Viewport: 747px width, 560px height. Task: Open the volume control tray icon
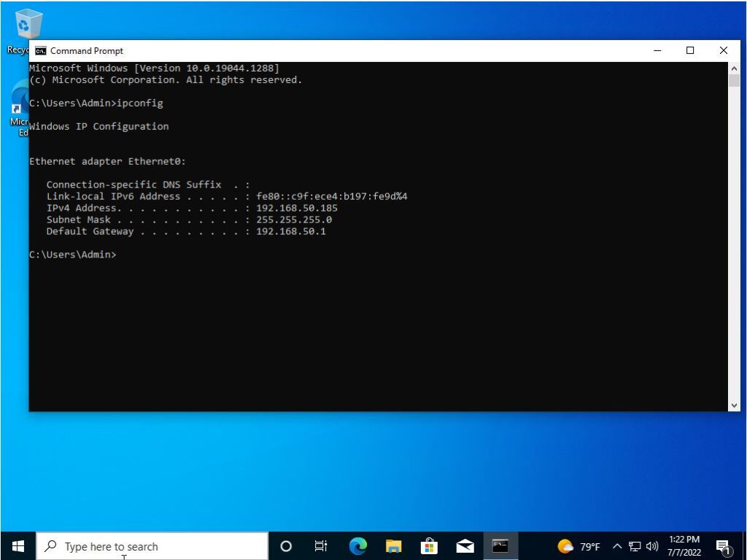coord(652,546)
